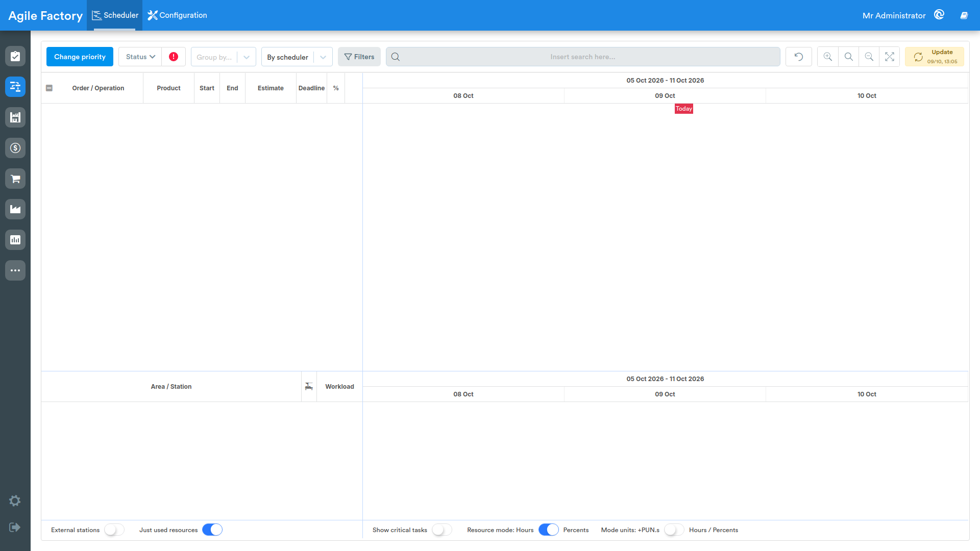Open the more options ellipsis sidebar icon

(x=15, y=270)
